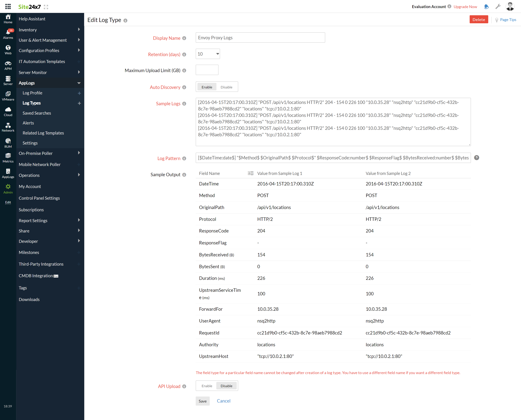Open Related Log Templates item
The image size is (521, 420).
point(43,133)
